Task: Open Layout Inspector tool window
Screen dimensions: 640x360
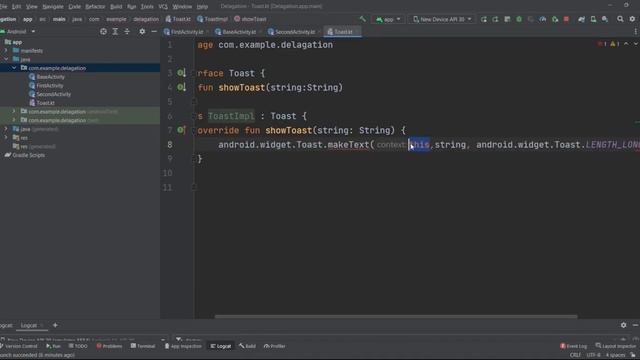Action: [x=616, y=346]
